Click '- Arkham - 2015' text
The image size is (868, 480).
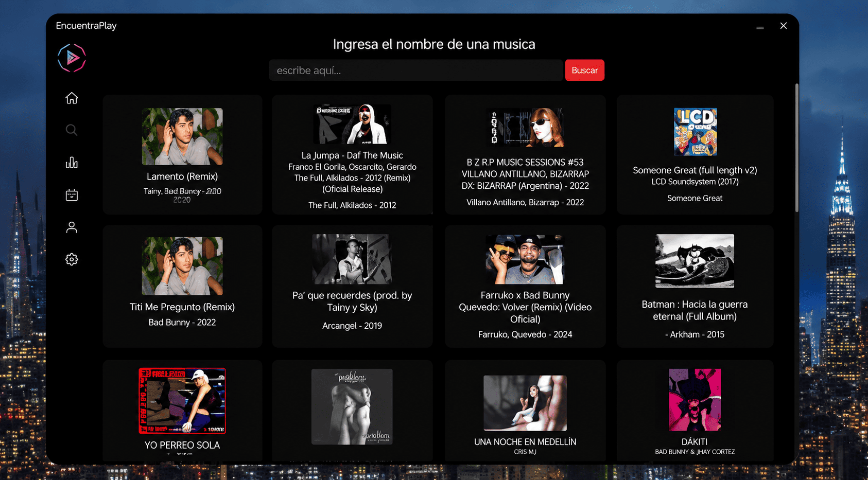pos(695,334)
